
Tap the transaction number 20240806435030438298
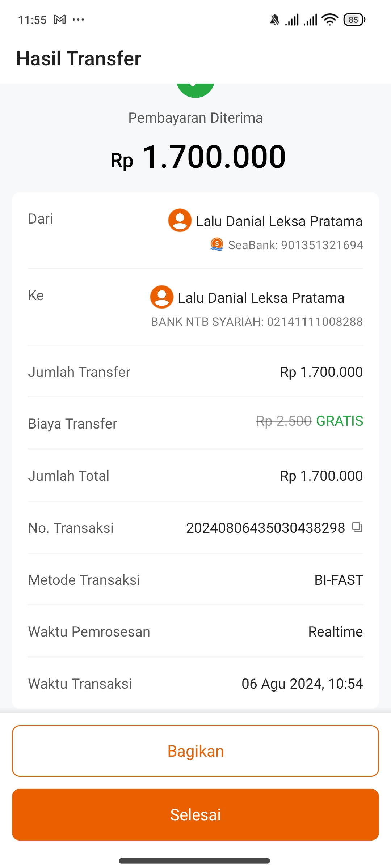pos(265,528)
